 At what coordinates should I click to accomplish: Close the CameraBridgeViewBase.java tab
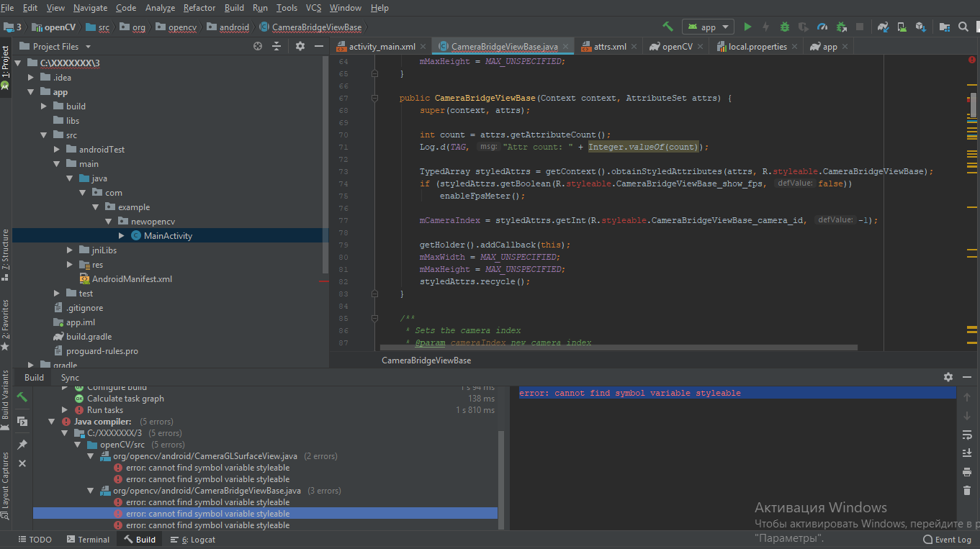pyautogui.click(x=566, y=47)
